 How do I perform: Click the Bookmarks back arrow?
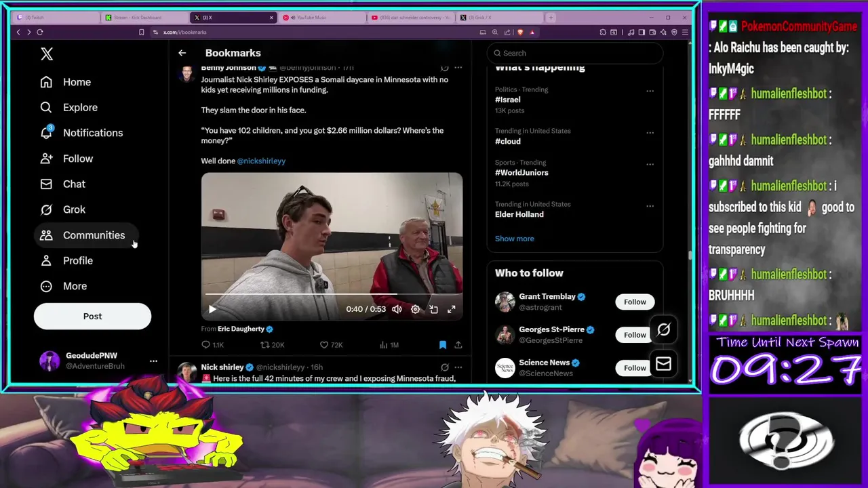(182, 53)
